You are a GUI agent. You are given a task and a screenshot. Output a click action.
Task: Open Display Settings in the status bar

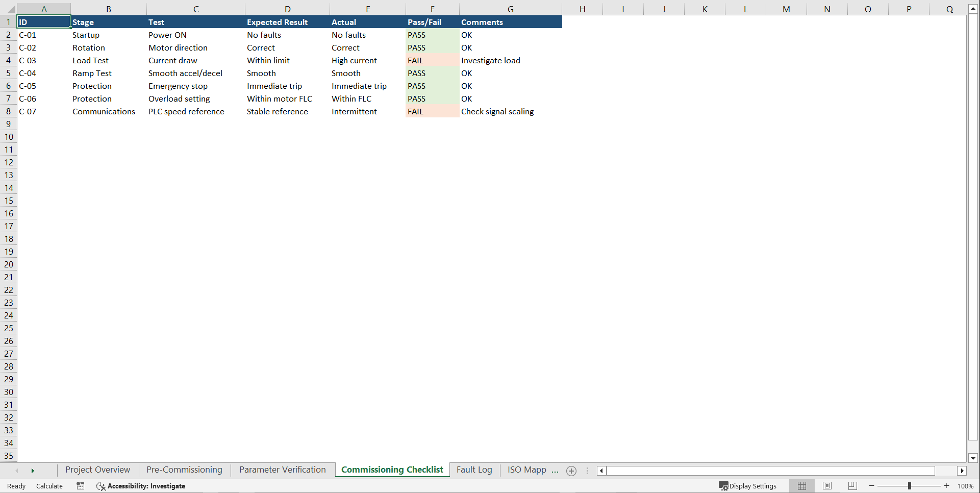pyautogui.click(x=748, y=486)
